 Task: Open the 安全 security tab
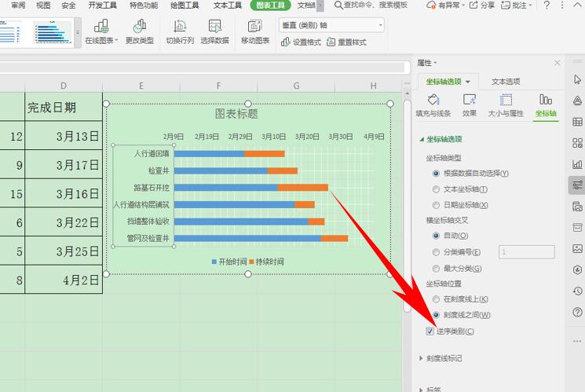tap(68, 5)
